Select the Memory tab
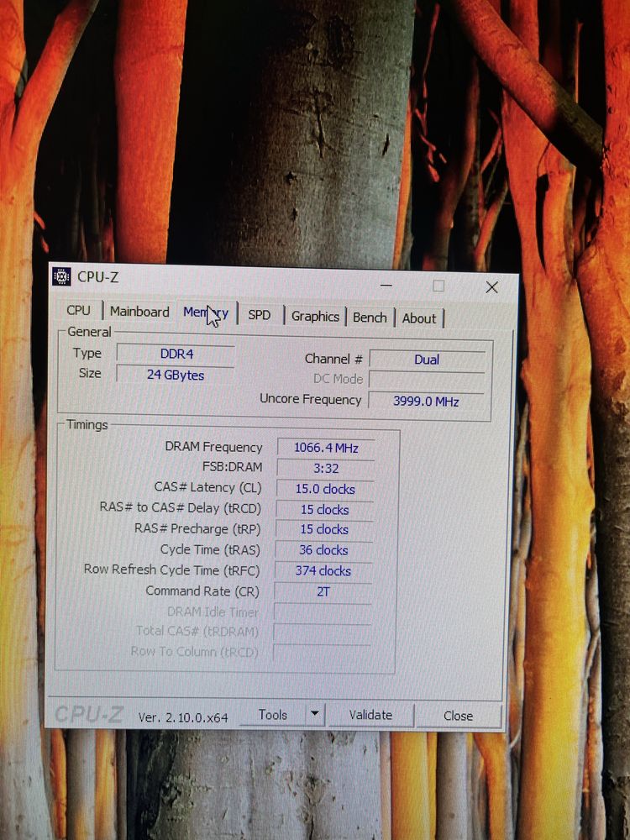Viewport: 630px width, 840px height. point(207,312)
